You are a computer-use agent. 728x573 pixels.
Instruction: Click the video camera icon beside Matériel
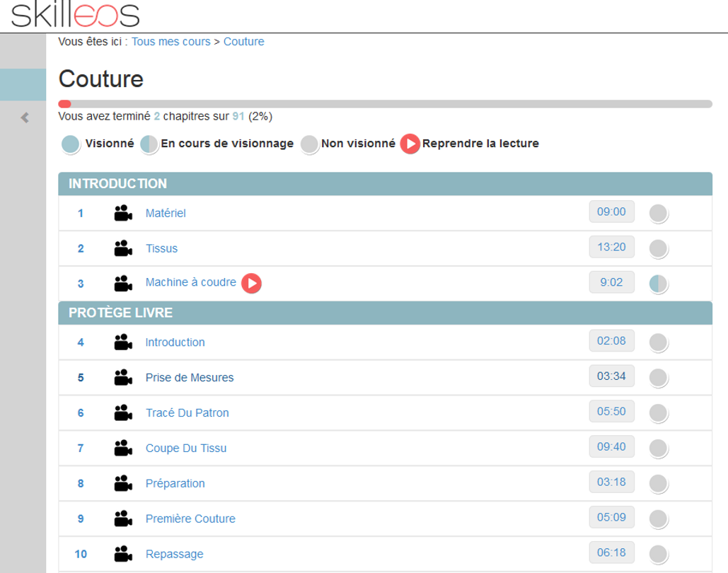(123, 213)
